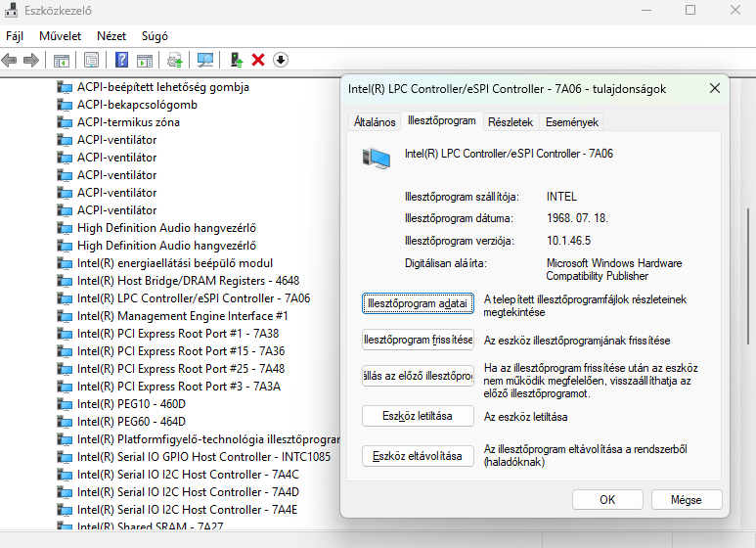Go back with the toolbar left arrow
Image resolution: width=756 pixels, height=548 pixels.
pyautogui.click(x=9, y=61)
